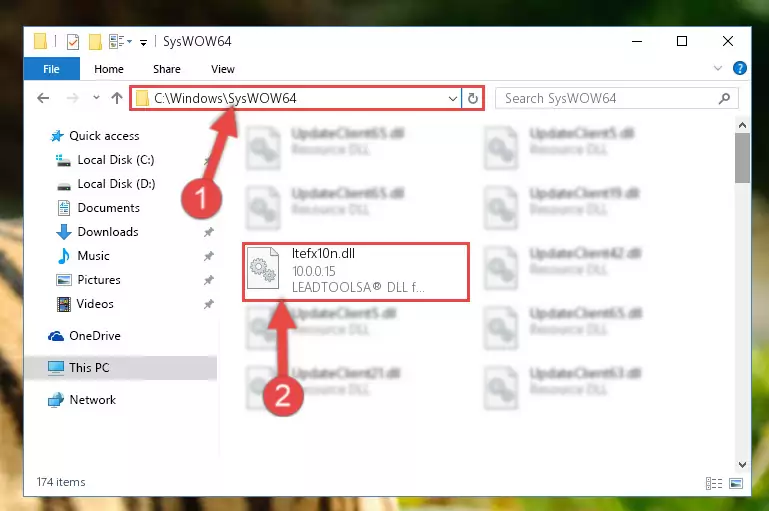Click the search magnifier icon
The height and width of the screenshot is (511, 769).
tap(724, 99)
